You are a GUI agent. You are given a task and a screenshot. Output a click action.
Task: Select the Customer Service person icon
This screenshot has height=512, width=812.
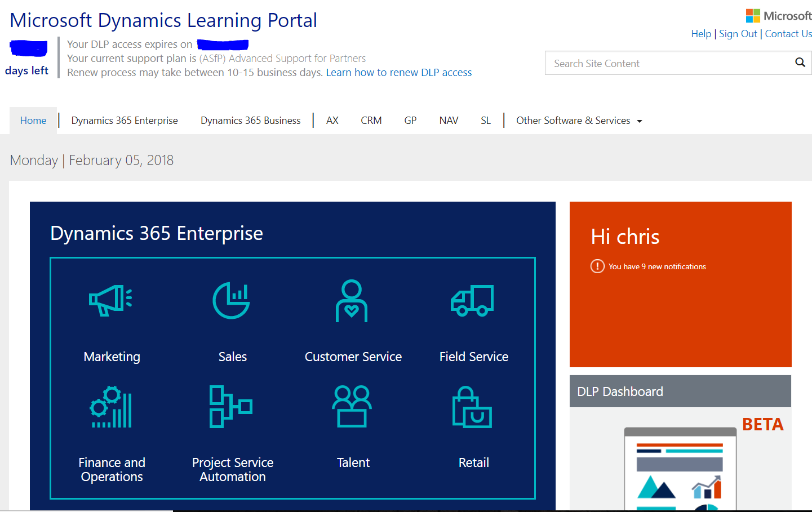(x=352, y=301)
